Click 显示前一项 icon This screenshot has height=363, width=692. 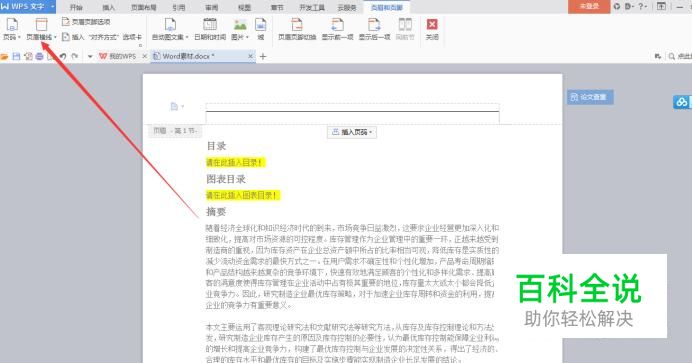tap(337, 25)
